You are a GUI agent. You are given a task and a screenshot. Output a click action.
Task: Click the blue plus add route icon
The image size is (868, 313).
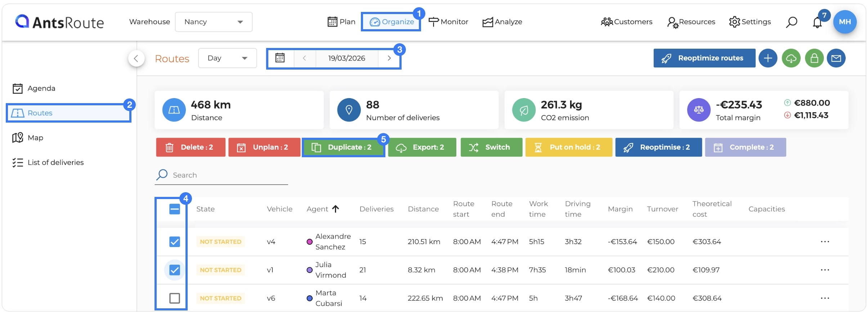[768, 58]
